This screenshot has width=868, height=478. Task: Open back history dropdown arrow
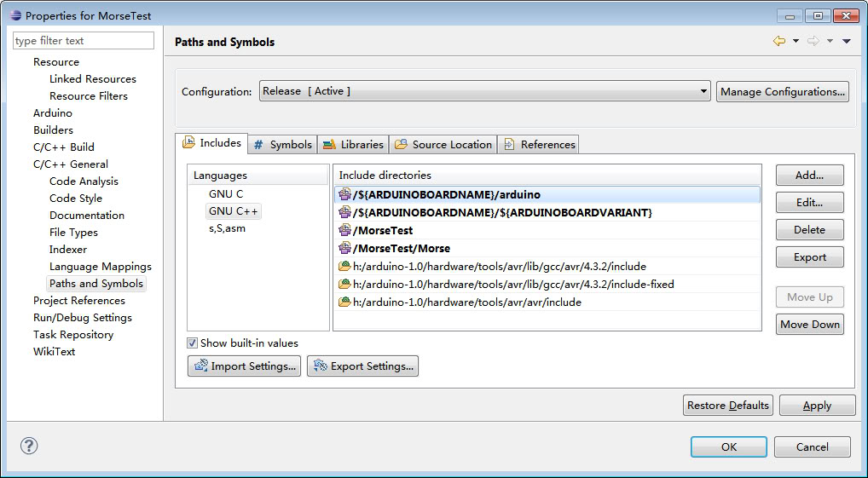[796, 41]
